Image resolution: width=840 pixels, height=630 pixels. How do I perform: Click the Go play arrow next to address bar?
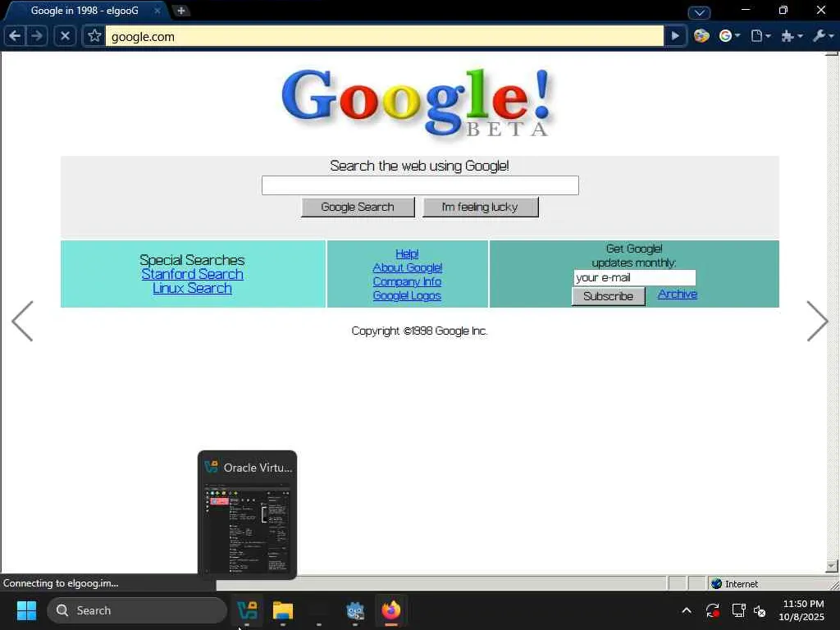tap(675, 36)
